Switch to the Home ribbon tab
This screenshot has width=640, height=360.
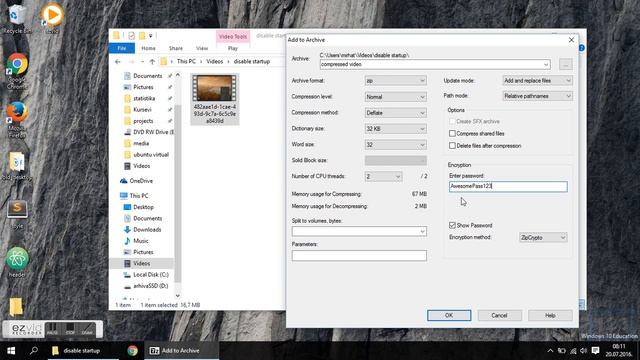(x=148, y=48)
